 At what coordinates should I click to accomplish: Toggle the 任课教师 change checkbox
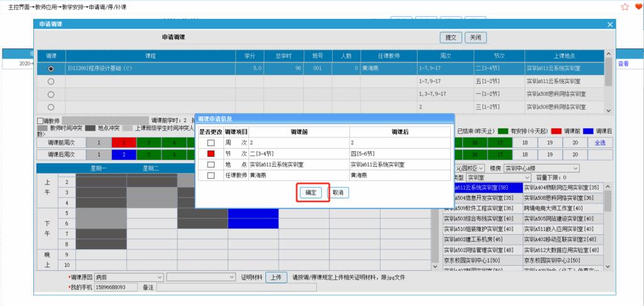[x=211, y=175]
